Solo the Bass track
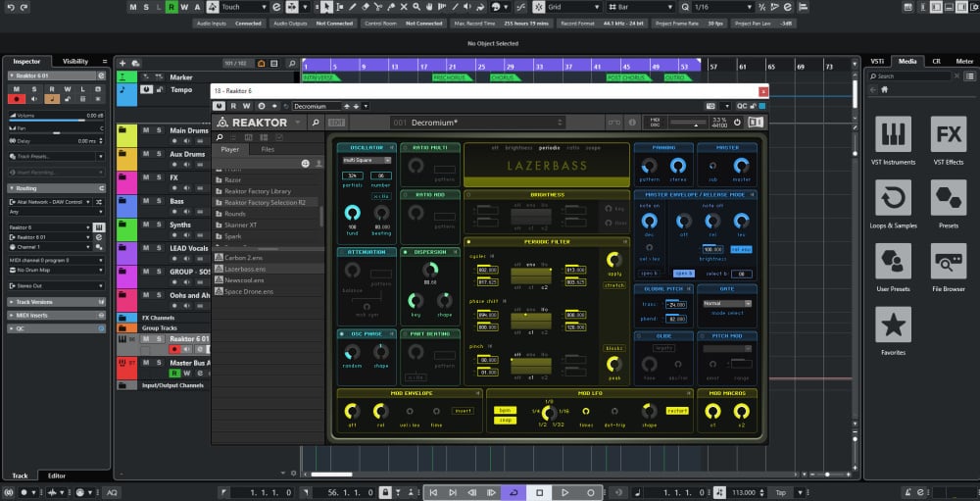This screenshot has height=501, width=980. coord(158,200)
